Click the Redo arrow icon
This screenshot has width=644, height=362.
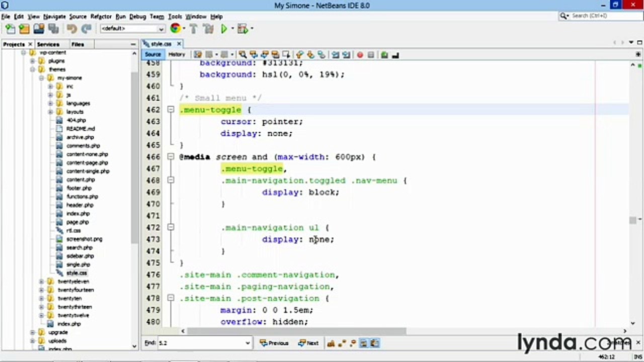pos(87,29)
